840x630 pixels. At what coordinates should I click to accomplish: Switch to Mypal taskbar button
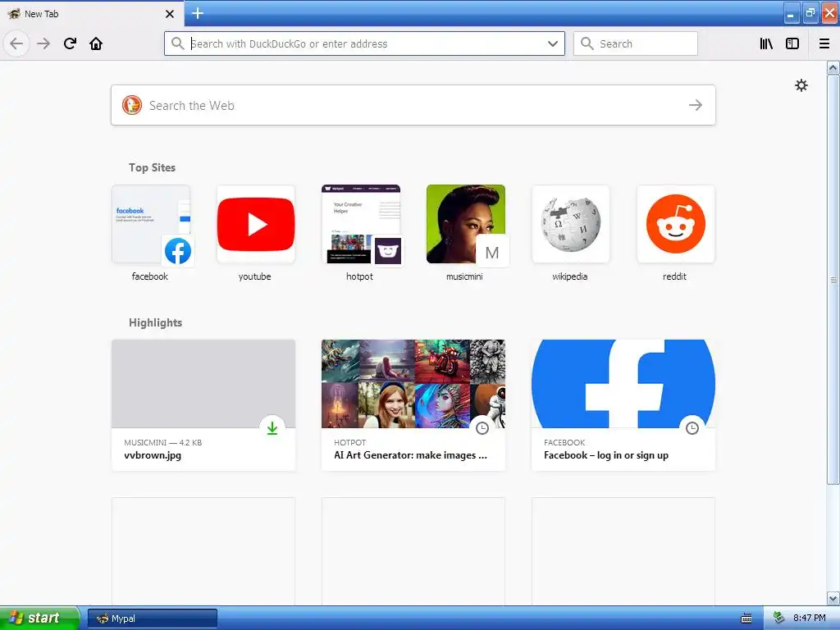pyautogui.click(x=152, y=619)
